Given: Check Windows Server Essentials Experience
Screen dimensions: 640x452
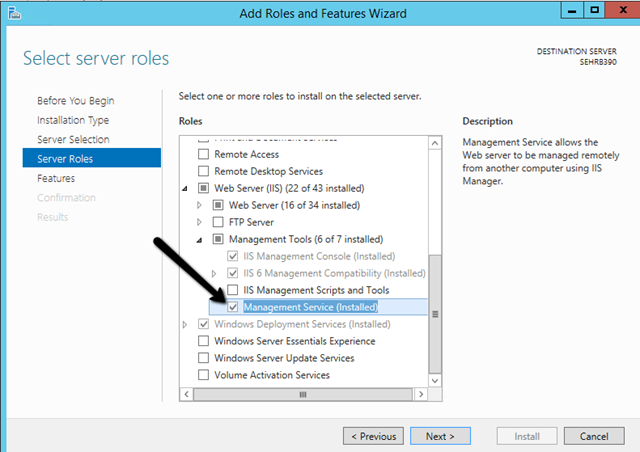Looking at the screenshot, I should 205,341.
